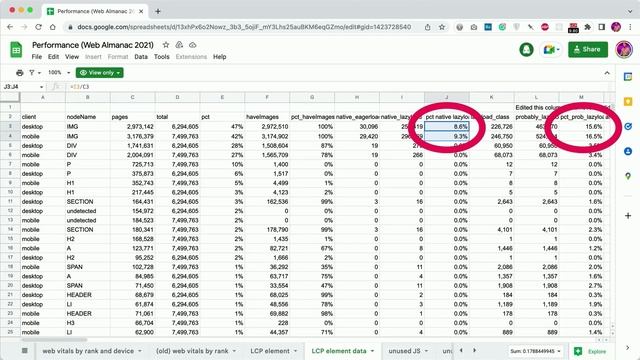This screenshot has height=360, width=640.
Task: Bookmark this page with the star
Action: coord(442,27)
